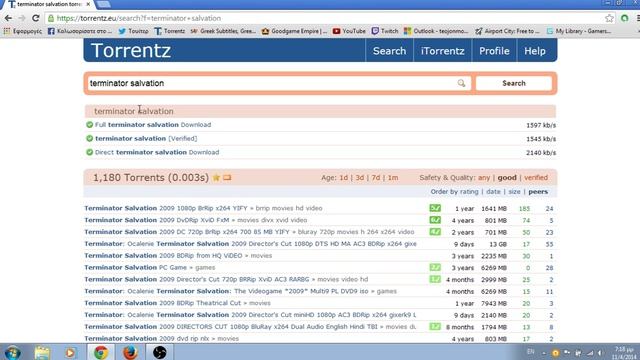Click the Torrentz logo

131,51
